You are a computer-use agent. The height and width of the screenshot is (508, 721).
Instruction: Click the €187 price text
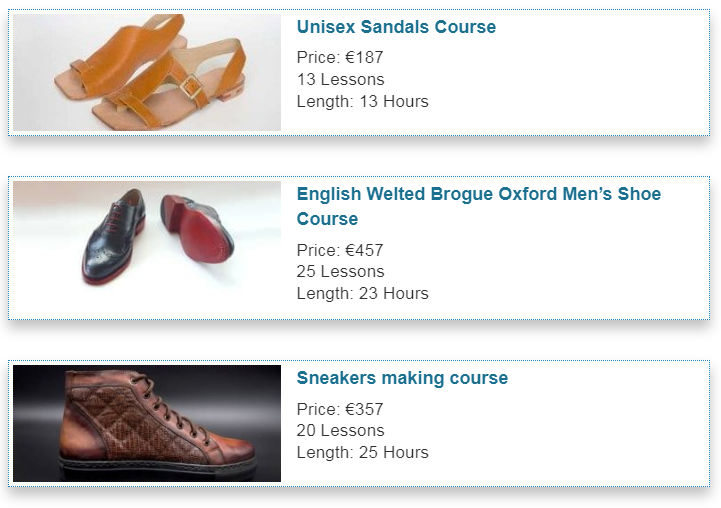[x=340, y=58]
